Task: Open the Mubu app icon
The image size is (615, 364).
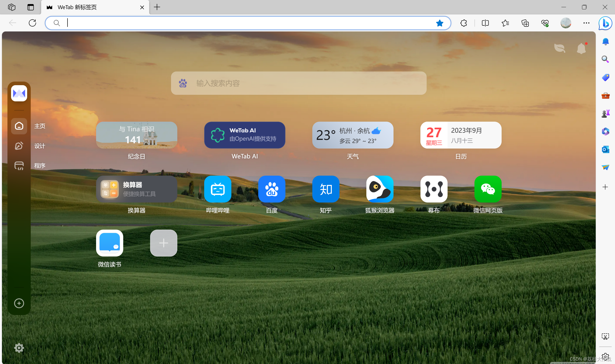Action: [434, 189]
